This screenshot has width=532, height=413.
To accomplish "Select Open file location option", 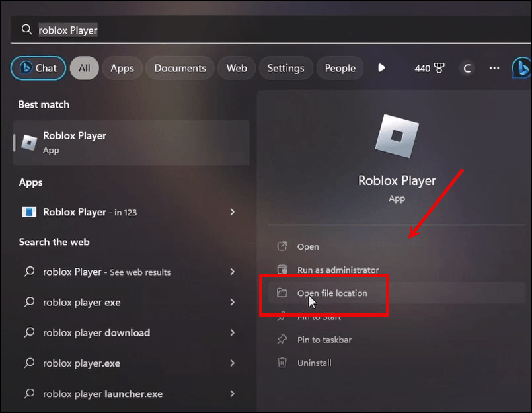I will [x=332, y=293].
